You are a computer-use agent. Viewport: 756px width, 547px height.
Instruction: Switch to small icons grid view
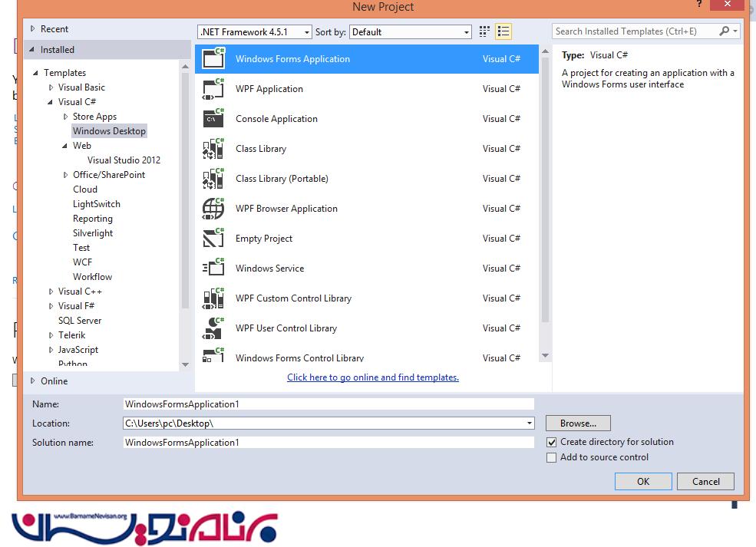[x=484, y=31]
